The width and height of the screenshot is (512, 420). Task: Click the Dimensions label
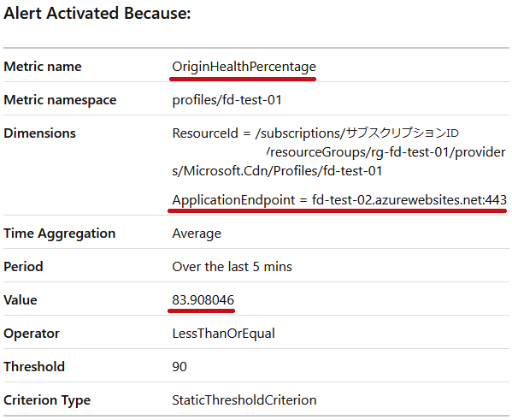coord(39,133)
